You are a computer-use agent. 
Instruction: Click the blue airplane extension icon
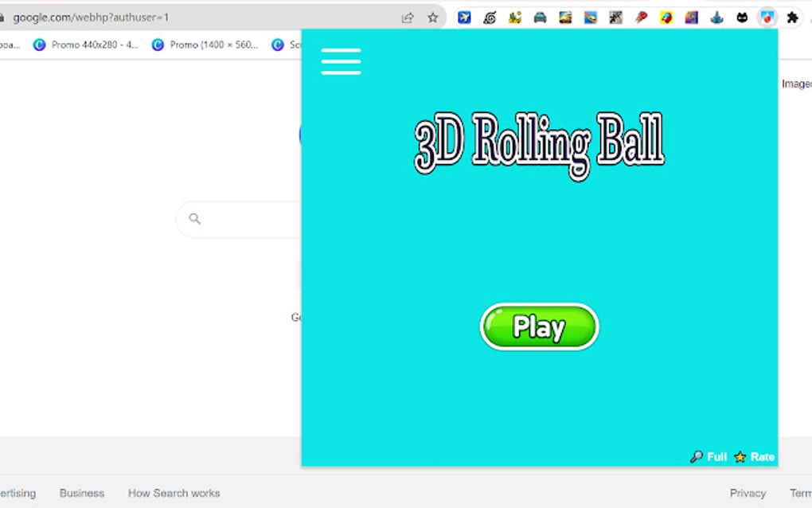464,17
